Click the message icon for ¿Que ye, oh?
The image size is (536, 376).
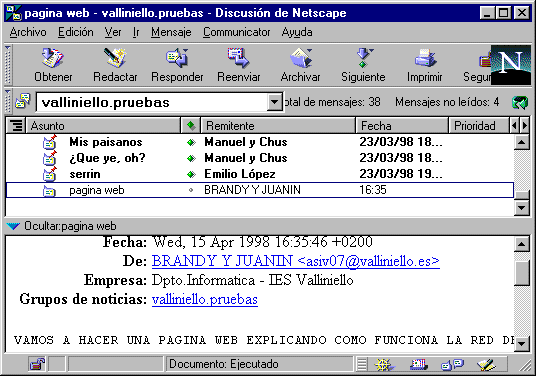(50, 158)
